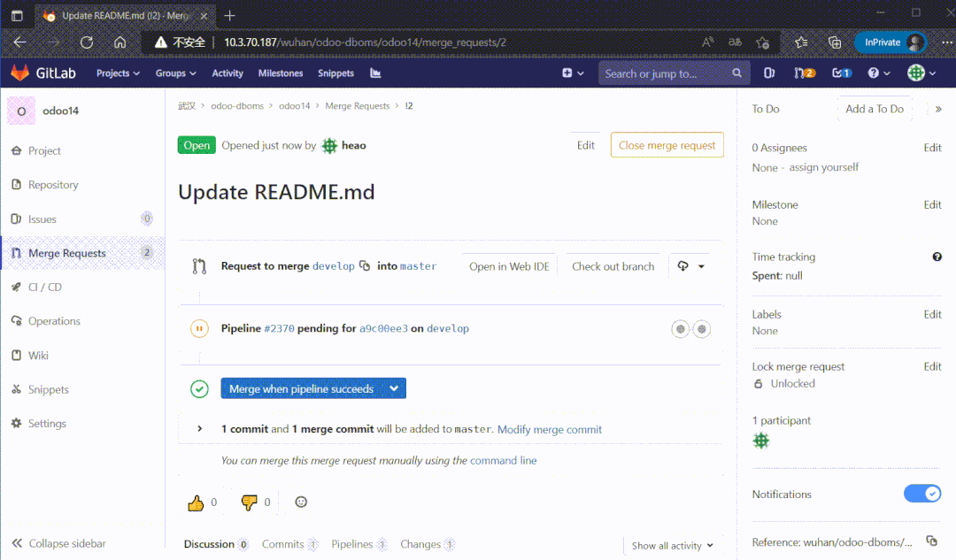Open the Groups menu in navbar
Image resolution: width=956 pixels, height=560 pixels.
coord(175,73)
